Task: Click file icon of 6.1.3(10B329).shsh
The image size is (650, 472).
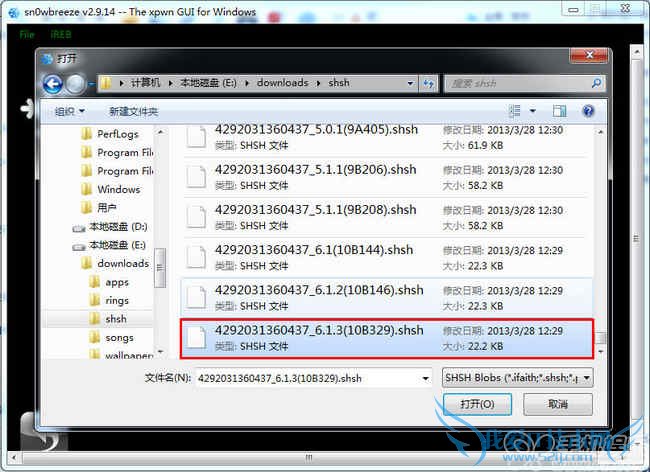Action: point(196,338)
